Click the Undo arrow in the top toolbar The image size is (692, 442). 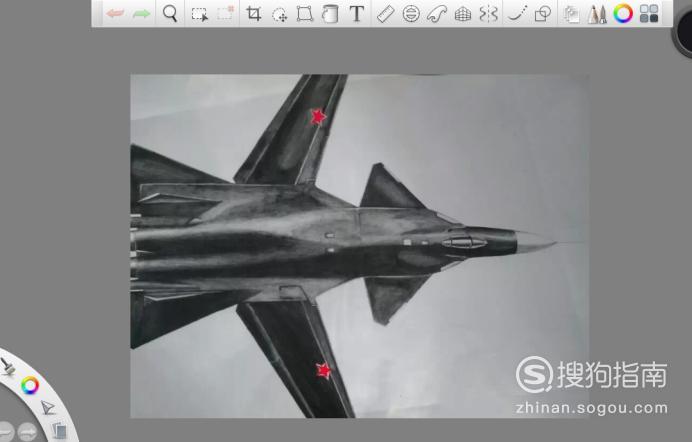115,14
